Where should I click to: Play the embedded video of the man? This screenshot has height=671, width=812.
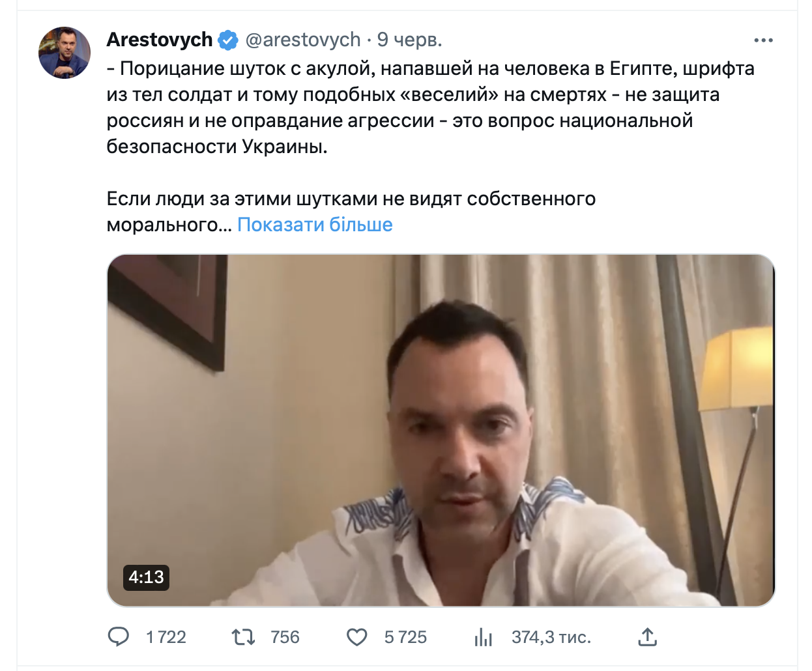pyautogui.click(x=441, y=431)
